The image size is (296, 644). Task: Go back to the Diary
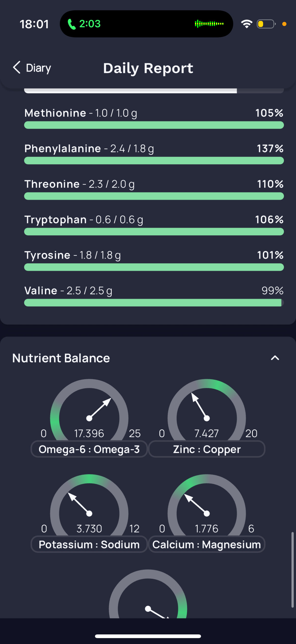[32, 68]
